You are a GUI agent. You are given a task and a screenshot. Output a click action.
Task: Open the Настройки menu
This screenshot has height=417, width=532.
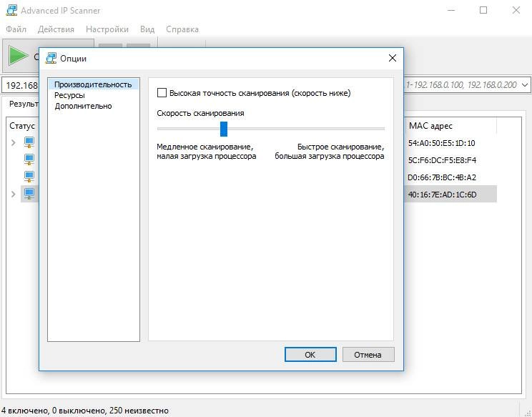click(107, 29)
